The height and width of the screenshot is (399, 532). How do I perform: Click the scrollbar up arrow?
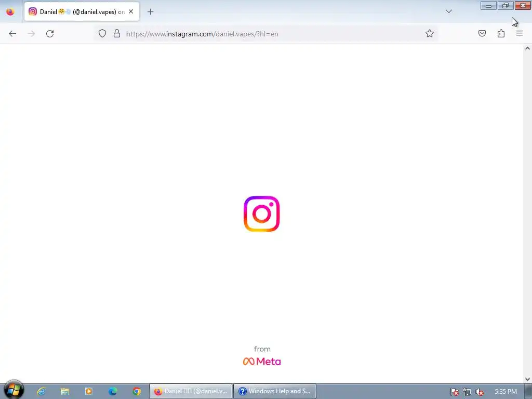527,48
